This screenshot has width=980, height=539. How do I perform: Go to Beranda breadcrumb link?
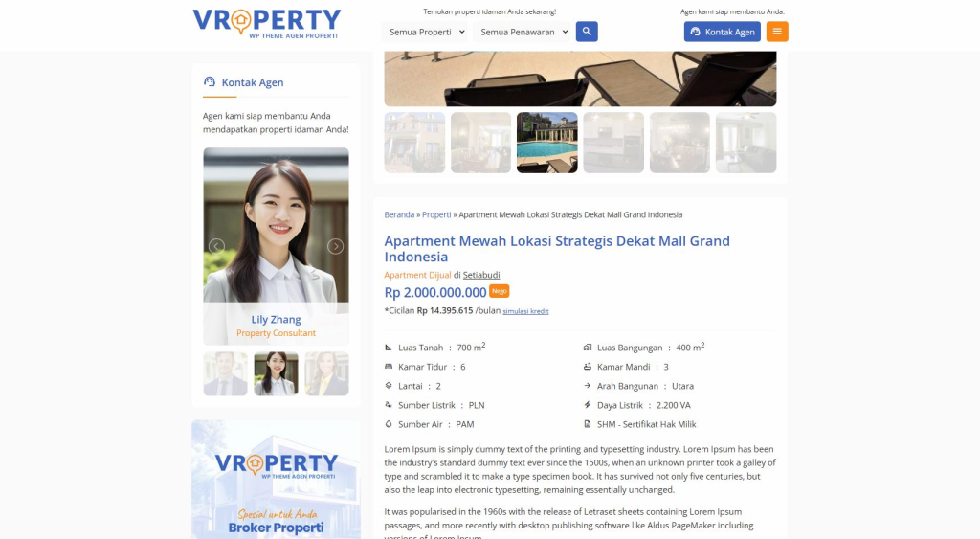[399, 214]
